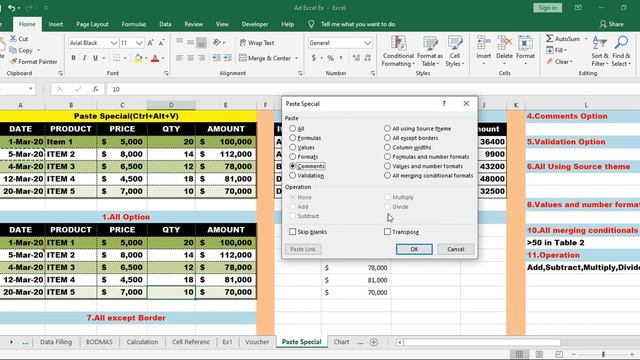Toggle Italic formatting
This screenshot has width=640, height=360.
click(84, 58)
